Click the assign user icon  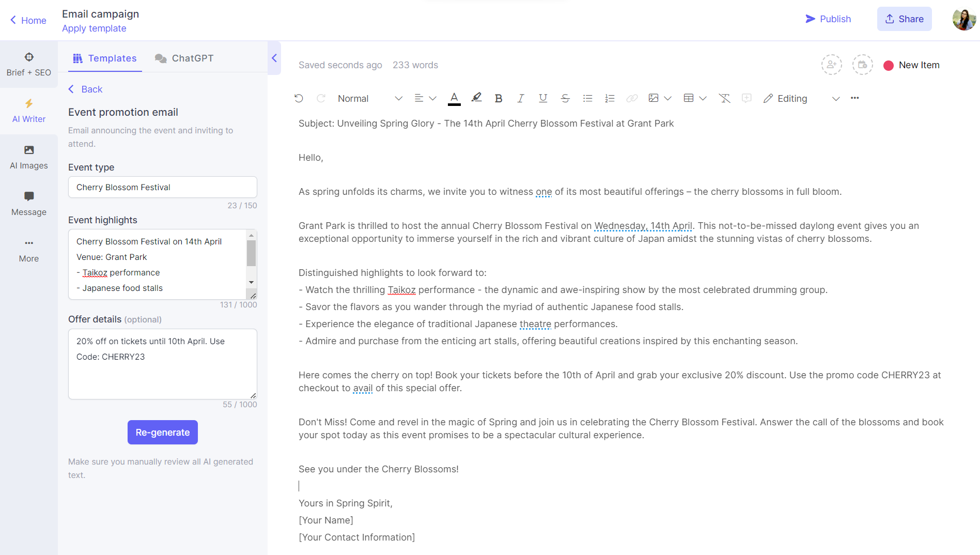(x=831, y=65)
